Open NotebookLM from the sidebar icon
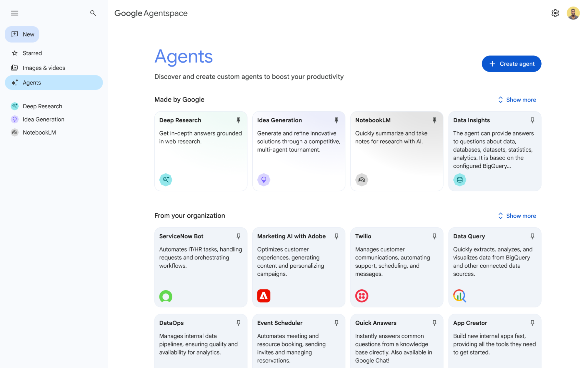The image size is (588, 368). pyautogui.click(x=14, y=132)
